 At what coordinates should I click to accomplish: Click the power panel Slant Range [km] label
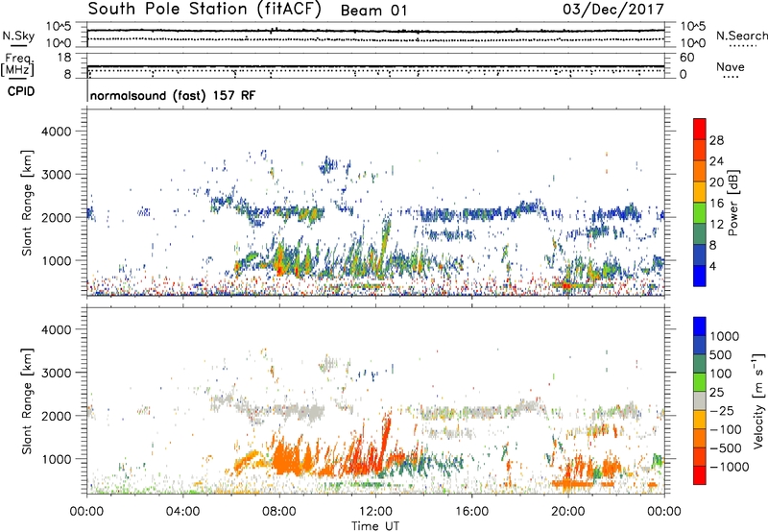point(27,203)
